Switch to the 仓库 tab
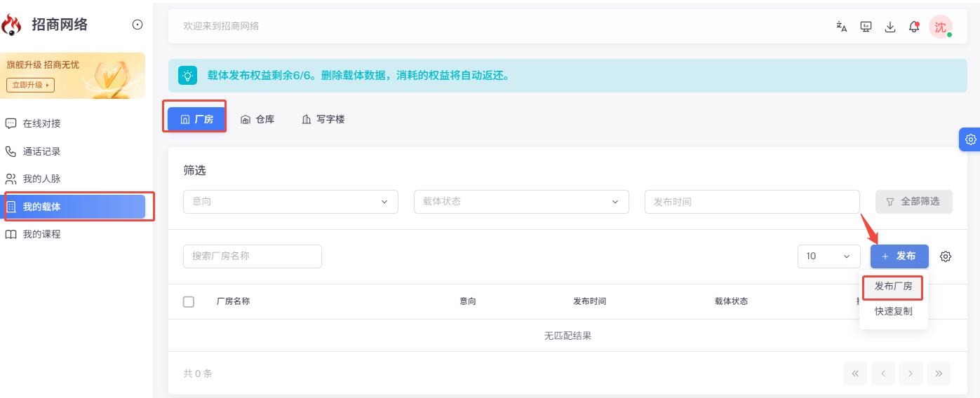980x398 pixels. [x=257, y=119]
